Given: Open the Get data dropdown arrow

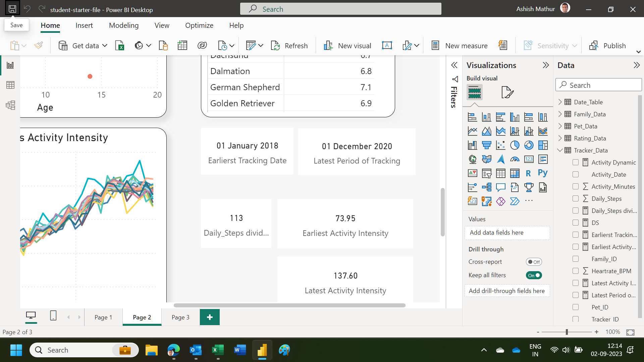Looking at the screenshot, I should tap(105, 46).
